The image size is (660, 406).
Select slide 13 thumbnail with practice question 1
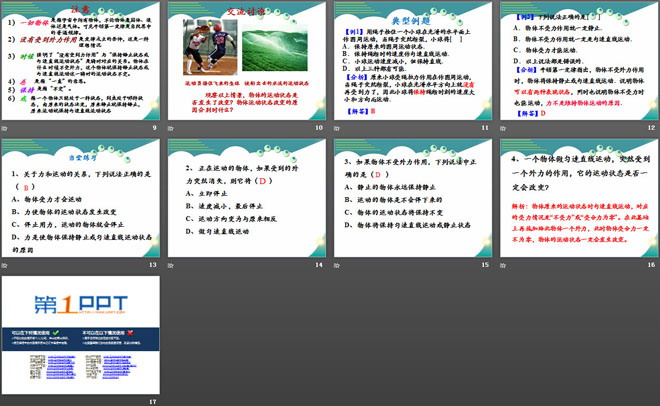[x=81, y=198]
